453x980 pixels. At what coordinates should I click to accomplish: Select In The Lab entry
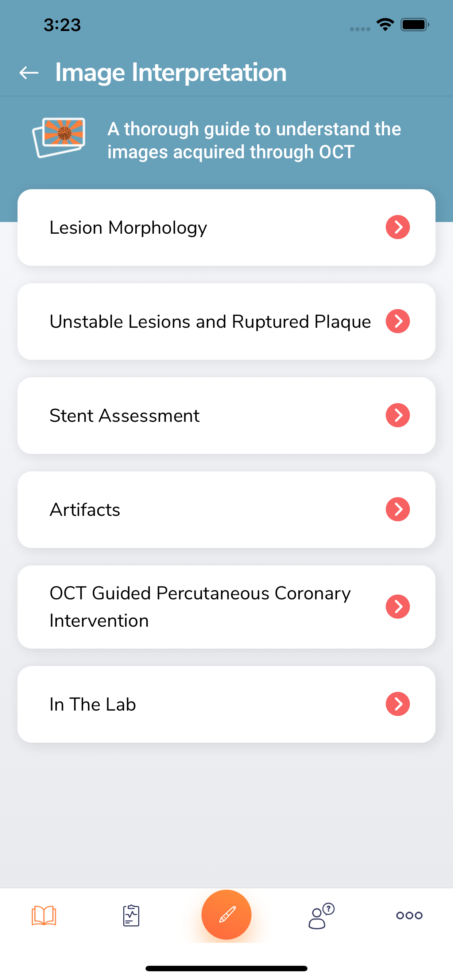(x=226, y=704)
